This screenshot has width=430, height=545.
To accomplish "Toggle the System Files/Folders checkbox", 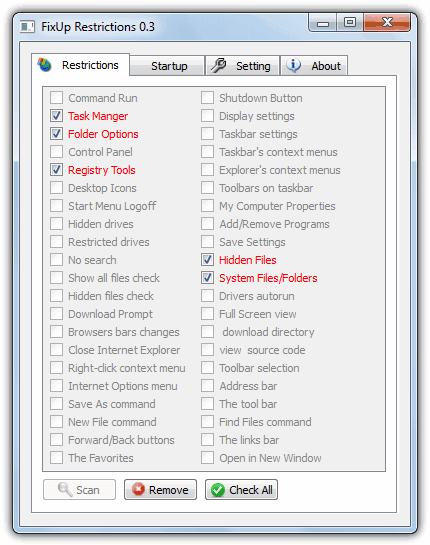I will tap(208, 278).
